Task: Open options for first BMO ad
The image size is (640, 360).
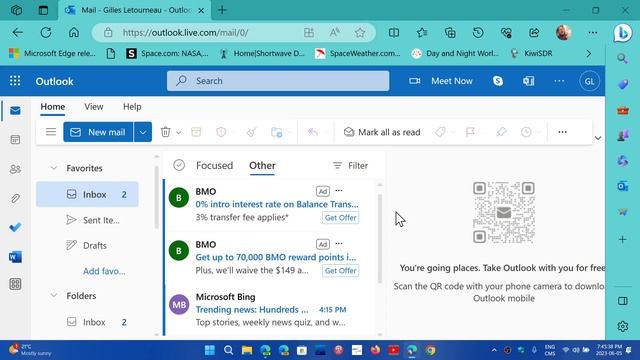Action: (339, 191)
